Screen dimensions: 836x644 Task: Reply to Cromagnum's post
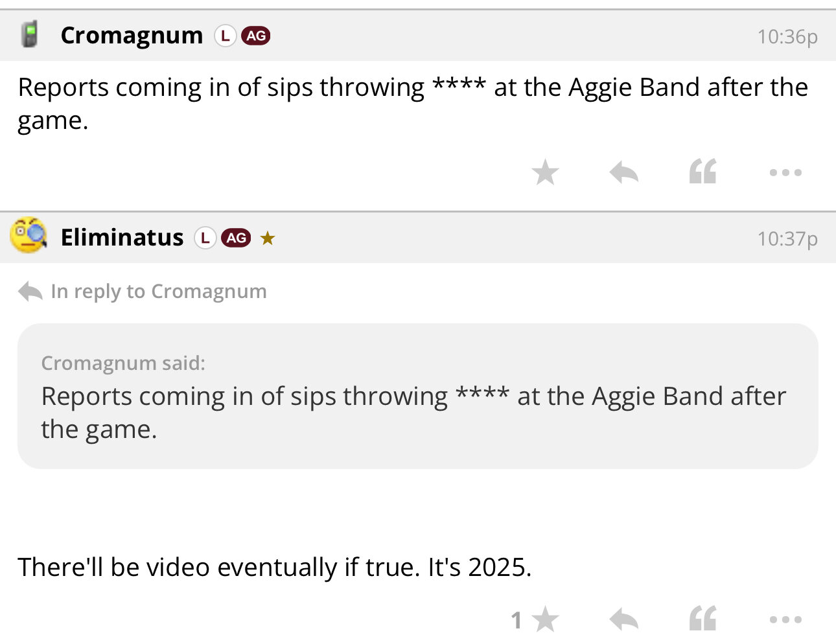624,172
